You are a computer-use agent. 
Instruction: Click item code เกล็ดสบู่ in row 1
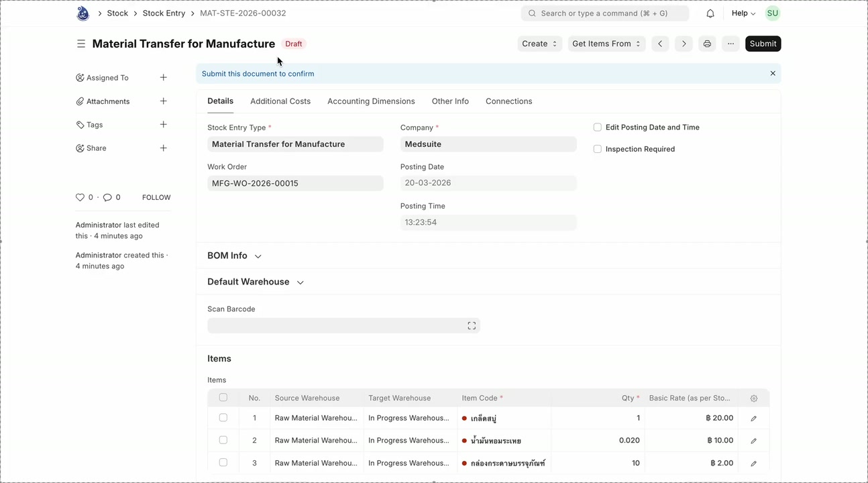point(483,418)
